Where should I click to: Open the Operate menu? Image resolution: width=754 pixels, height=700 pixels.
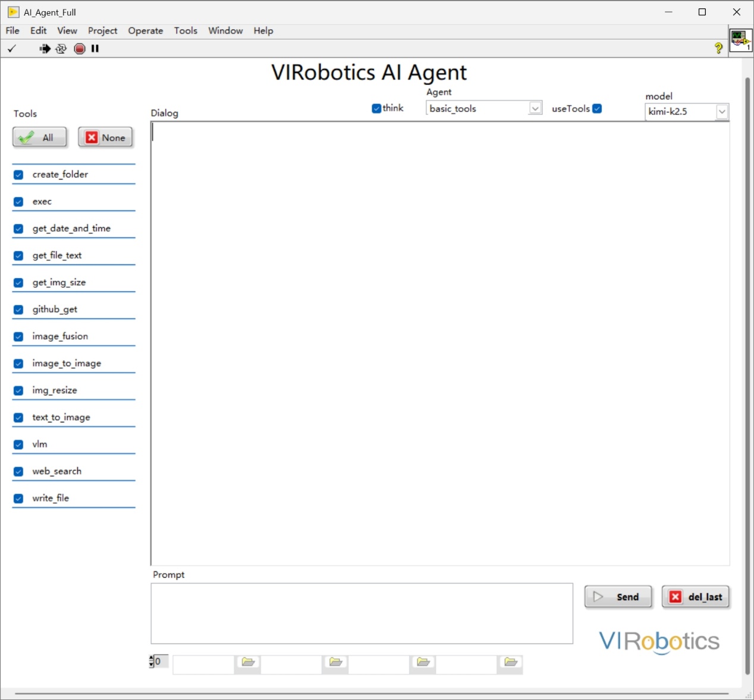(146, 31)
